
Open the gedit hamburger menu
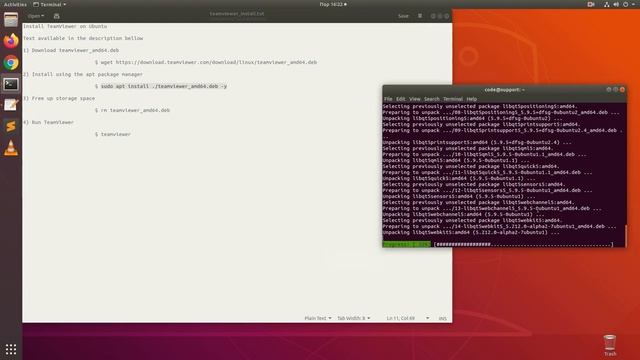(420, 16)
